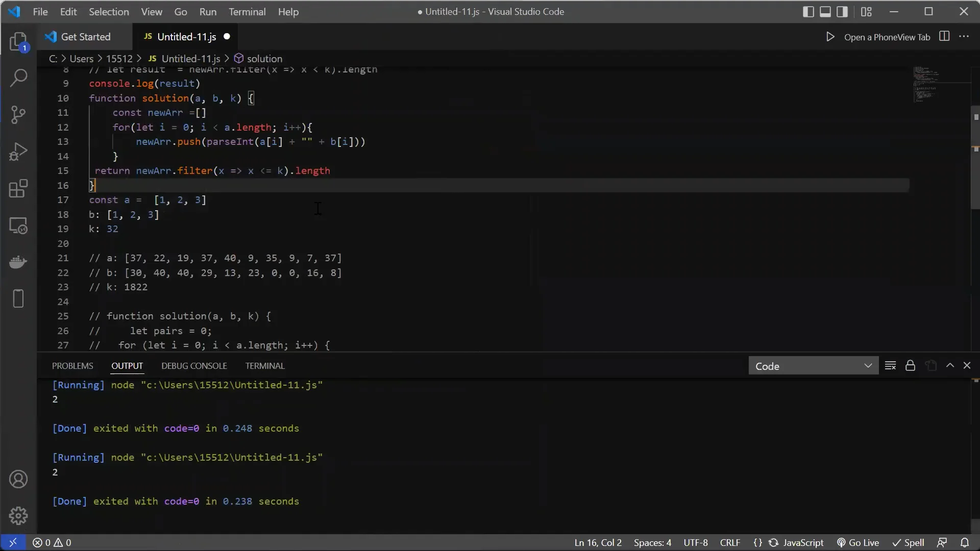Maximize the panel with chevron up
Screen dimensions: 980x551
(950, 366)
